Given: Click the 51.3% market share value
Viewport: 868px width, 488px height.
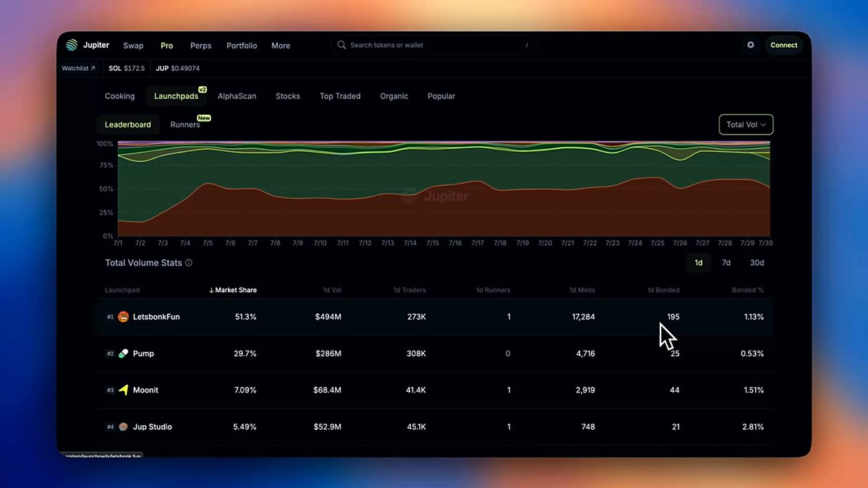Looking at the screenshot, I should [x=244, y=317].
